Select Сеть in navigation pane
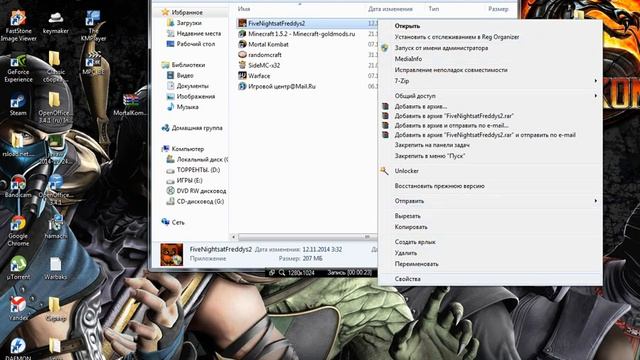The image size is (640, 360). pyautogui.click(x=173, y=222)
